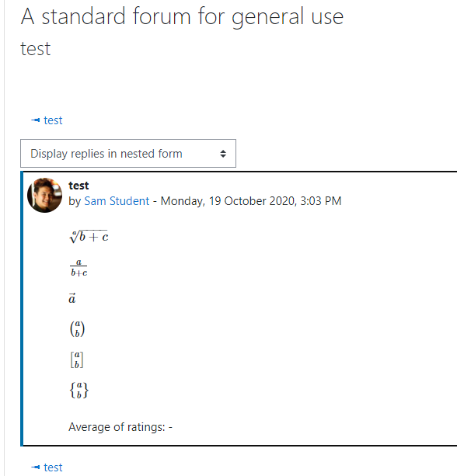Viewport: 457px width, 476px height.
Task: Open the Sam Student profile link
Action: click(117, 201)
